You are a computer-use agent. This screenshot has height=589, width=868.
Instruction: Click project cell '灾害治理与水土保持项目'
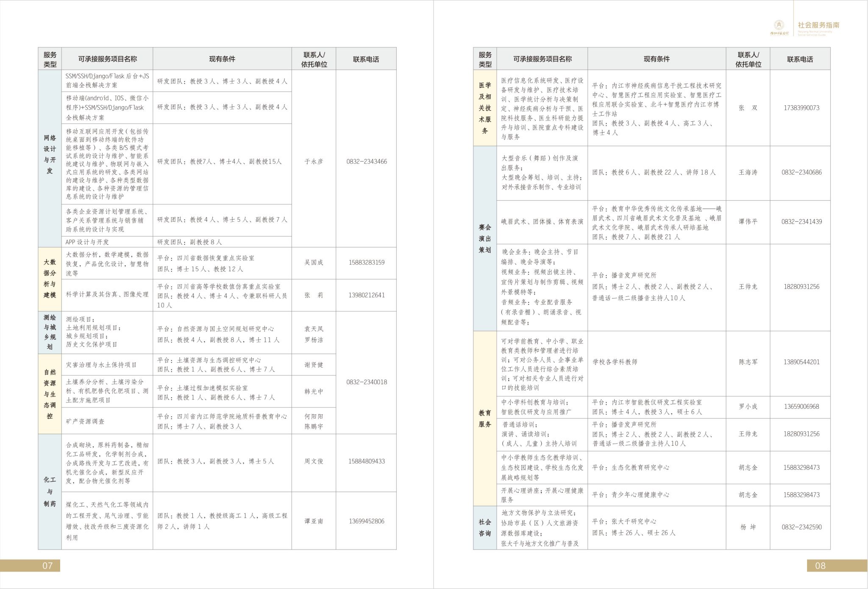pos(107,365)
